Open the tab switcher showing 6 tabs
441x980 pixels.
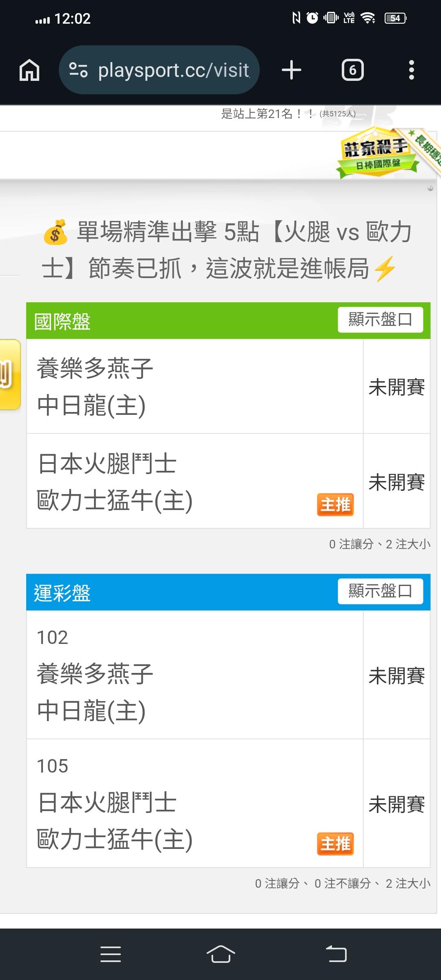[x=352, y=70]
